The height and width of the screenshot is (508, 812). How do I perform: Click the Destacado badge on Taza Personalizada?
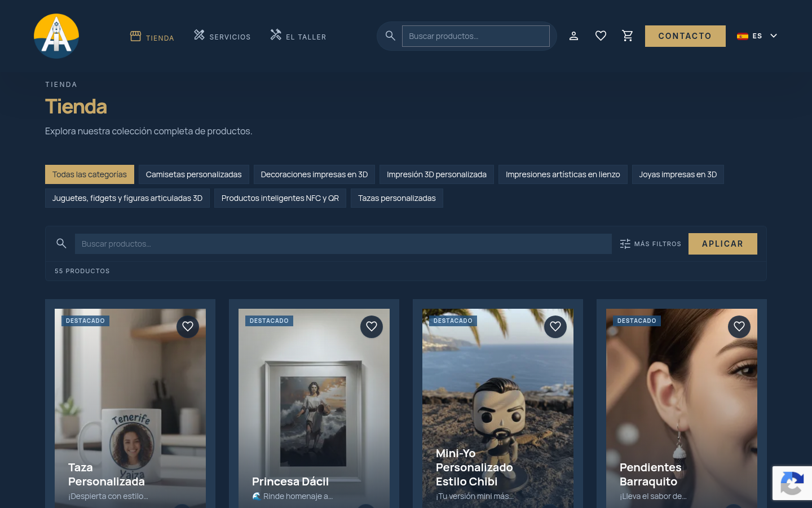(85, 321)
